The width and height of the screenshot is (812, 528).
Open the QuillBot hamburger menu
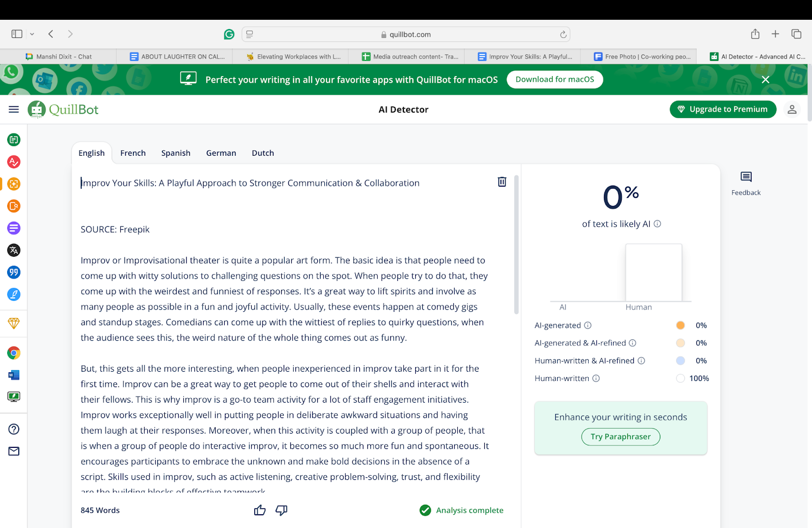[x=14, y=110]
